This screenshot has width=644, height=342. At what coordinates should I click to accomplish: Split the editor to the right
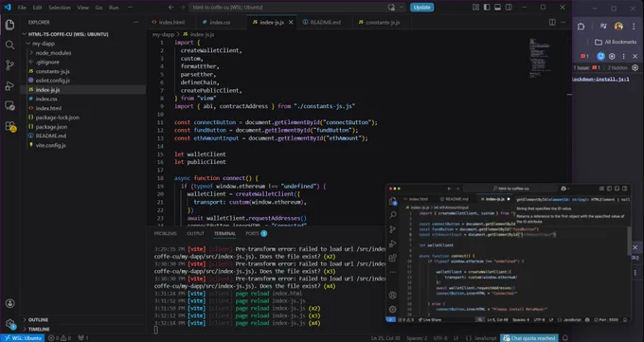click(x=552, y=22)
